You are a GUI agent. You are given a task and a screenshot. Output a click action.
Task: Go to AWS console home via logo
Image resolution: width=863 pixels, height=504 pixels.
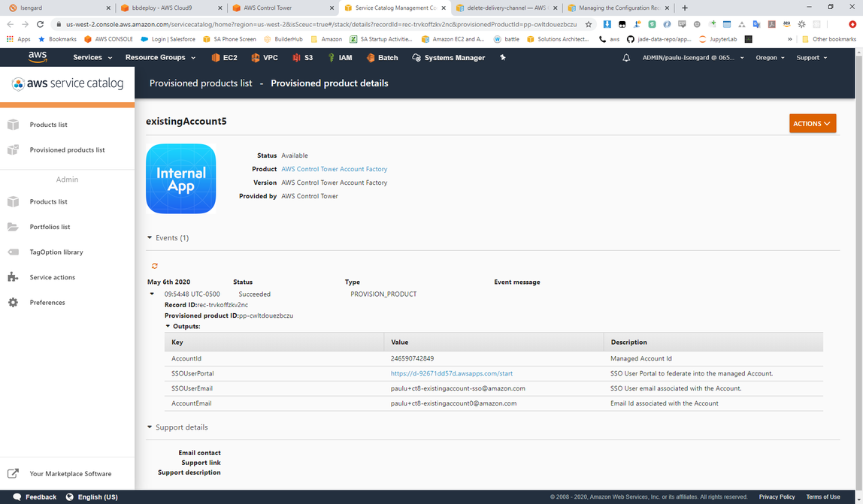tap(38, 56)
